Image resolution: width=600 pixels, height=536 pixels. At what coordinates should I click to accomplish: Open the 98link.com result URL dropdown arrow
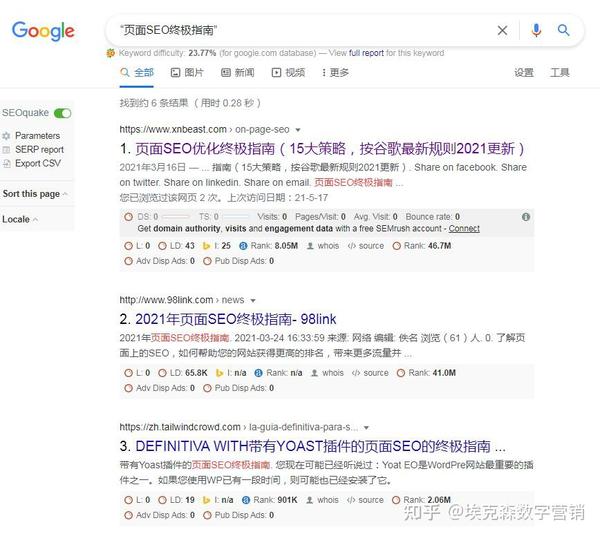pyautogui.click(x=253, y=300)
